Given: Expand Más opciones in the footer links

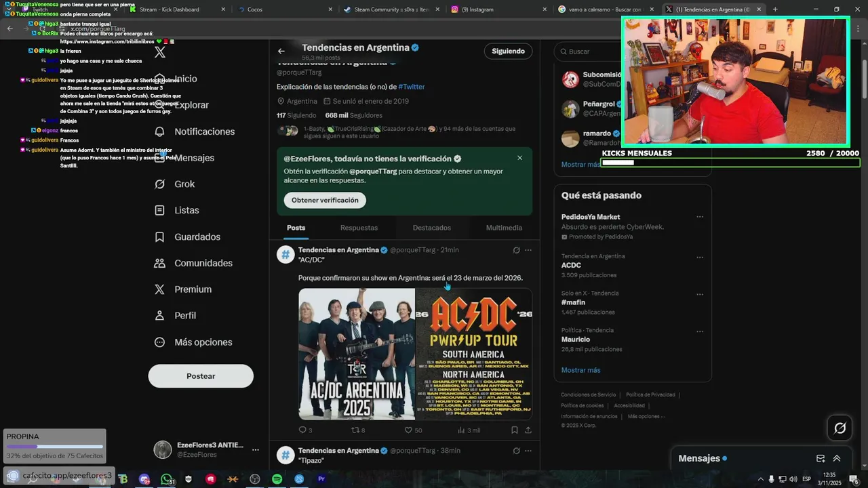Looking at the screenshot, I should [x=646, y=416].
